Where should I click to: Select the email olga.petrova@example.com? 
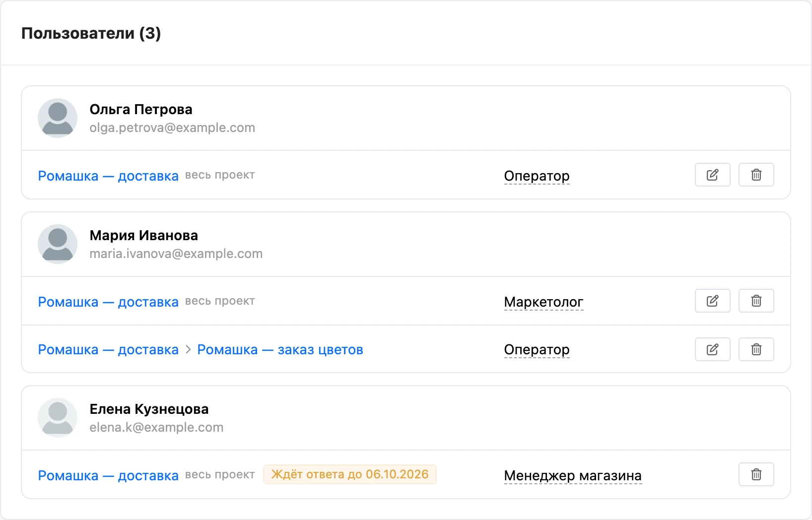tap(172, 128)
